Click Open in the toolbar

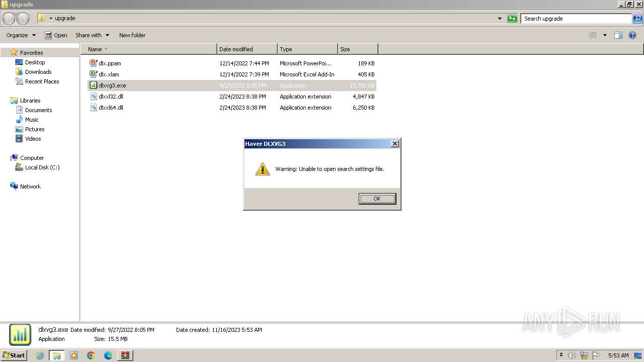click(x=56, y=35)
